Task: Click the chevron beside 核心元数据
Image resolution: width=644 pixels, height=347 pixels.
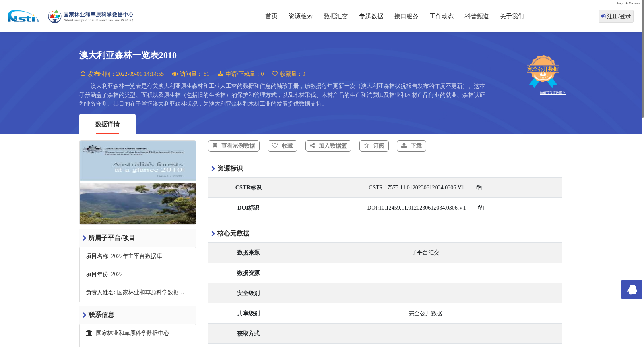Action: pyautogui.click(x=213, y=233)
